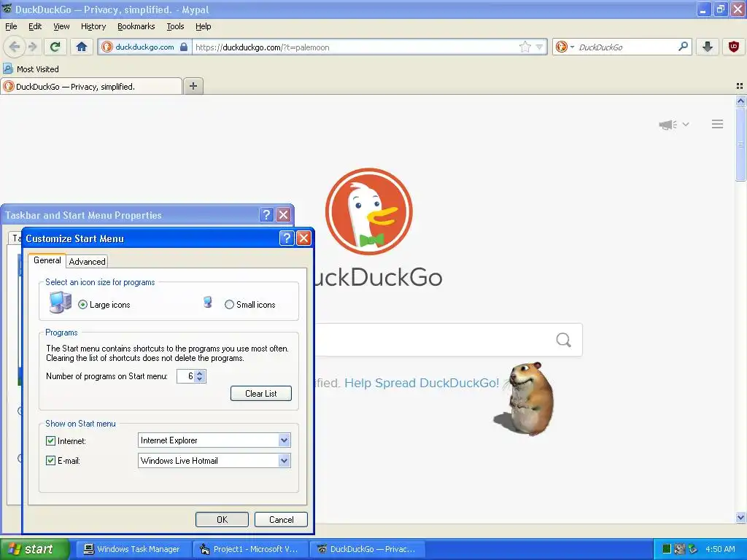Screen dimensions: 747x560
Task: Bookmark this page with the star icon
Action: pyautogui.click(x=525, y=47)
